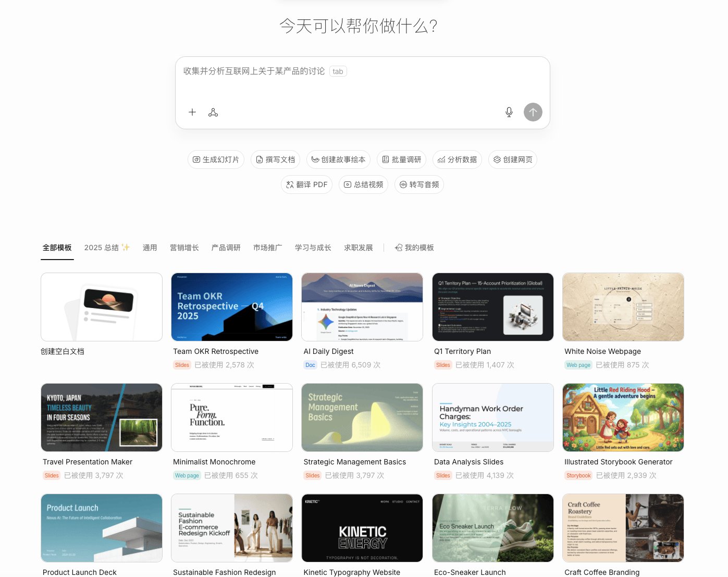The height and width of the screenshot is (577, 728).
Task: Click the Storybook tag under Illustrated Storybook Generator
Action: (x=578, y=475)
